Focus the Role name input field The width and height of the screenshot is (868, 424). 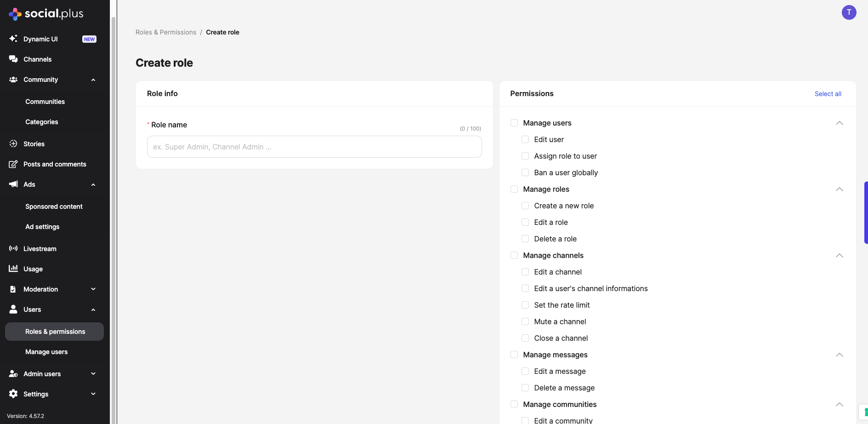(x=314, y=147)
